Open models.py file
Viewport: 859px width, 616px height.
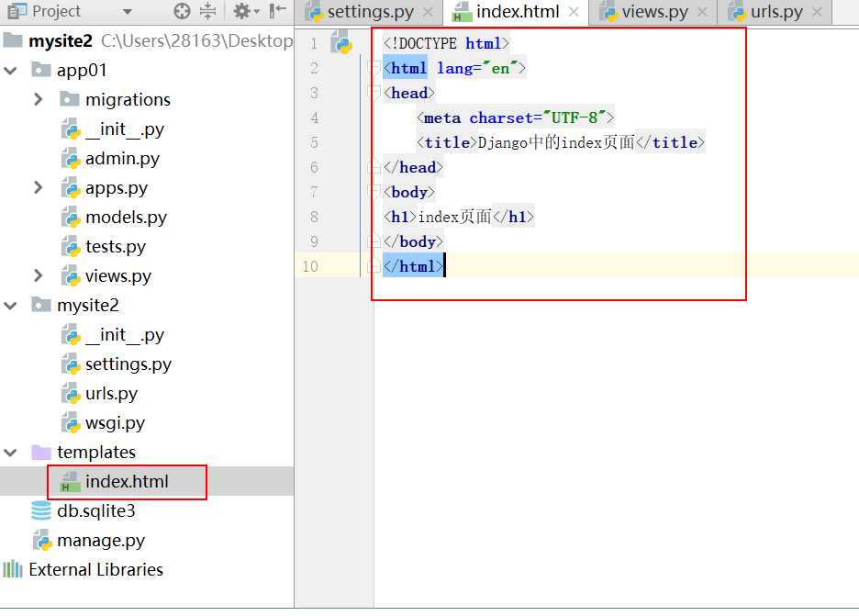click(x=126, y=218)
